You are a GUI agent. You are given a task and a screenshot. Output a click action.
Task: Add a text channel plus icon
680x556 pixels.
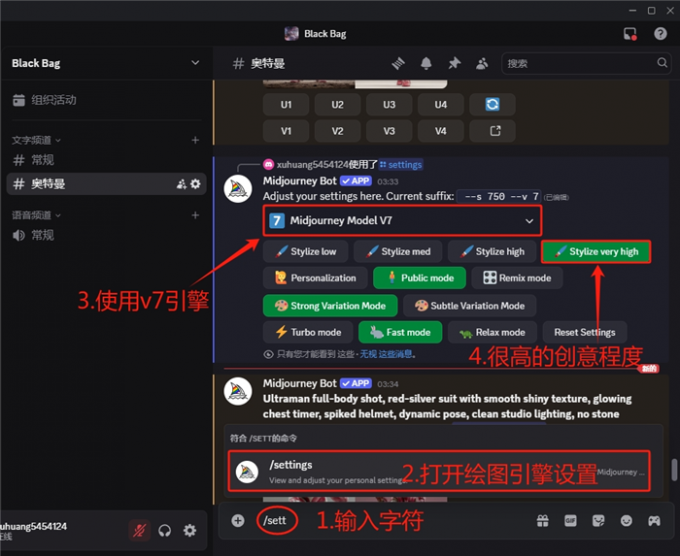[x=195, y=140]
